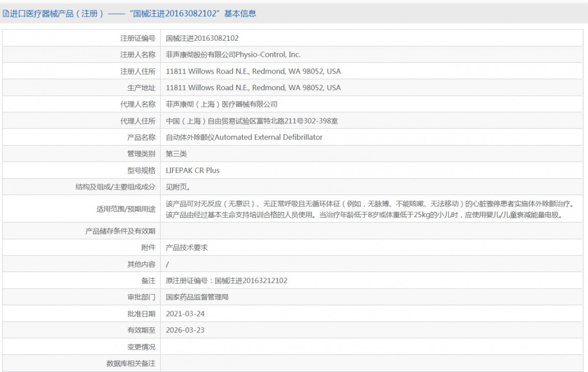The width and height of the screenshot is (588, 372).
Task: Click the remark 原注册证编号:国械注进20163212102
Action: point(227,281)
